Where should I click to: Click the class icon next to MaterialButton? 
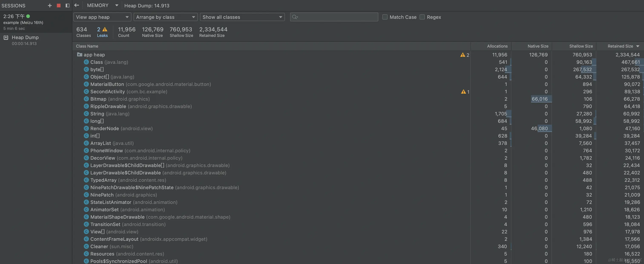pos(86,84)
